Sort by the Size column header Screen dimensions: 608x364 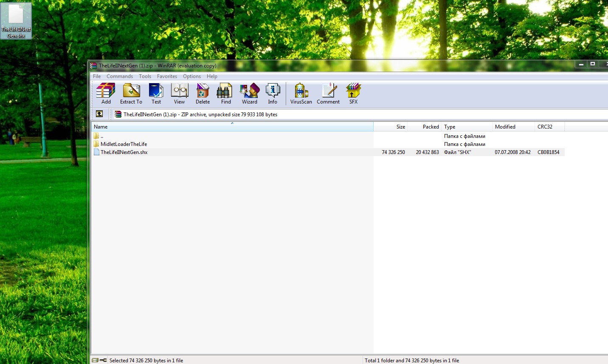tap(391, 126)
